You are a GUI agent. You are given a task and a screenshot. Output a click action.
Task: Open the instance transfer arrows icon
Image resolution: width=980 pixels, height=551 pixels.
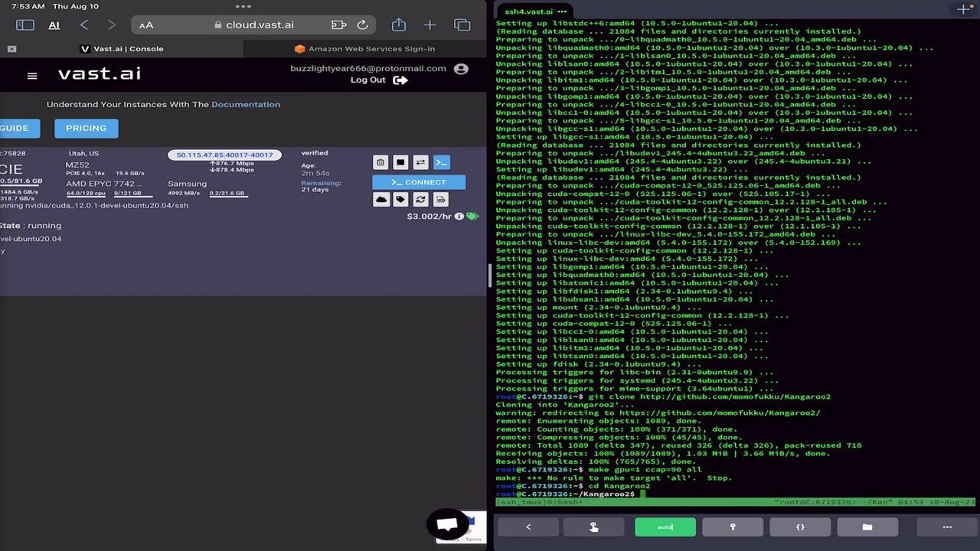(x=420, y=162)
